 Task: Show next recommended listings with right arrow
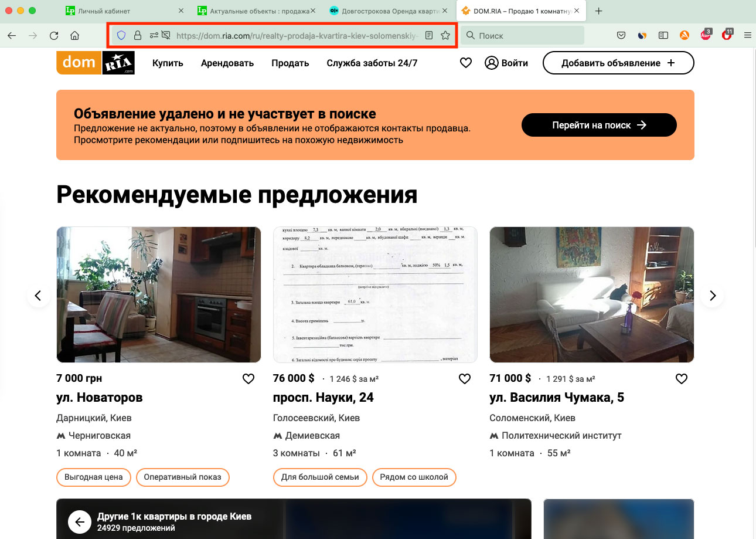[x=712, y=296]
